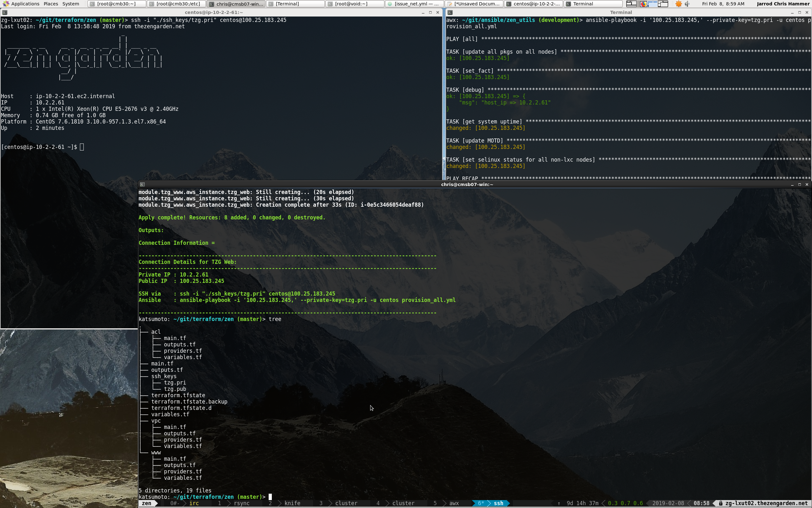This screenshot has height=508, width=812.
Task: Open the clock showing Fri Feb 8
Action: point(723,4)
